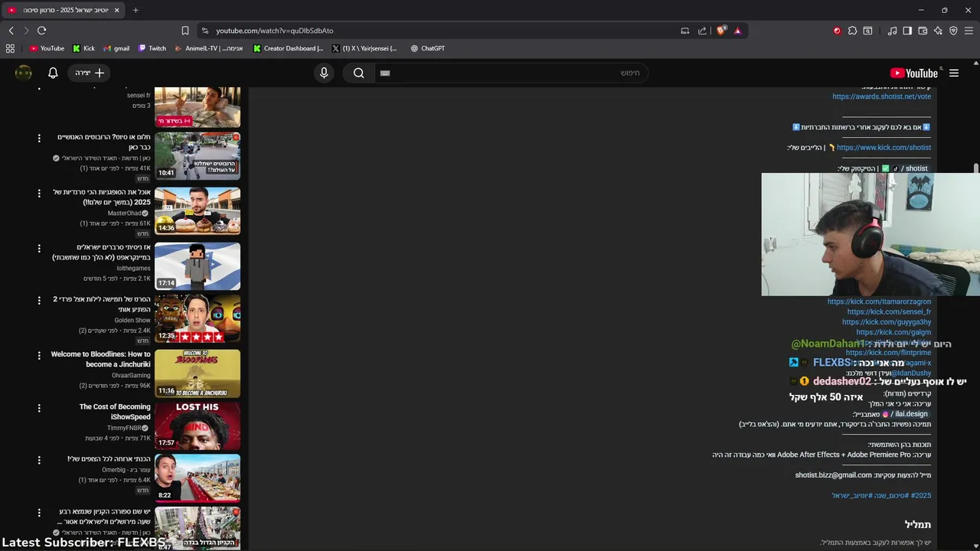The image size is (980, 551).
Task: Click inside the YouTube search field
Action: [513, 73]
